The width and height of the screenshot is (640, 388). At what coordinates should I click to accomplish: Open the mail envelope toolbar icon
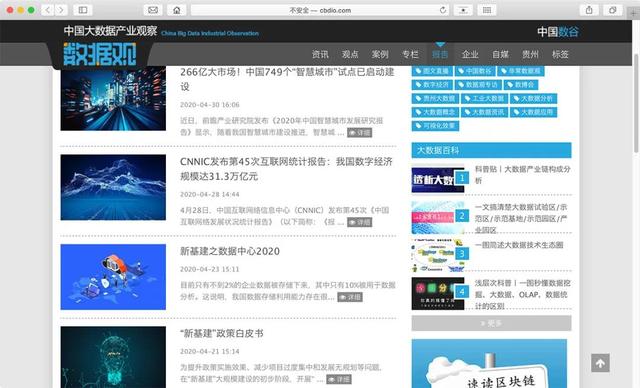coord(153,10)
